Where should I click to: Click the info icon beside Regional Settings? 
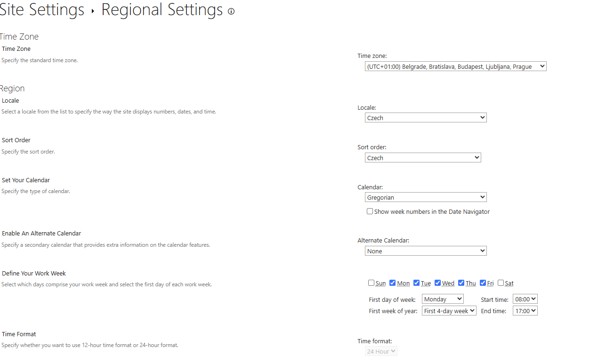coord(231,12)
